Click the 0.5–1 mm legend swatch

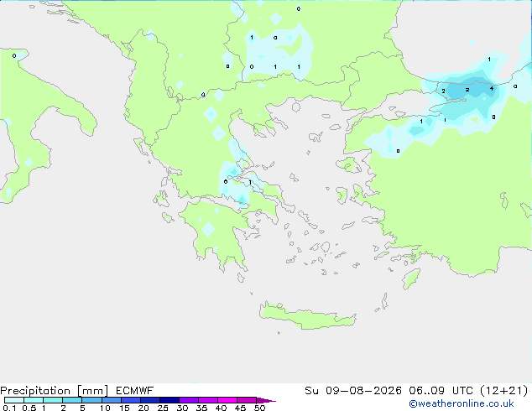[34, 400]
